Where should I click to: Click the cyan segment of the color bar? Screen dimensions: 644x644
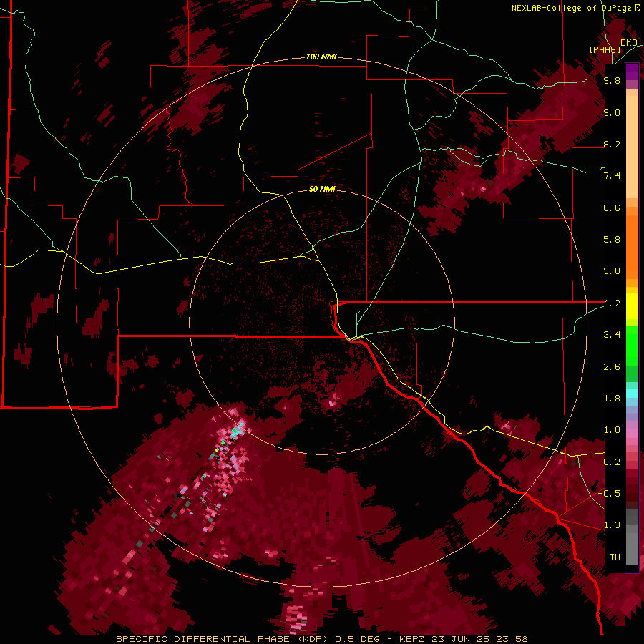point(632,394)
